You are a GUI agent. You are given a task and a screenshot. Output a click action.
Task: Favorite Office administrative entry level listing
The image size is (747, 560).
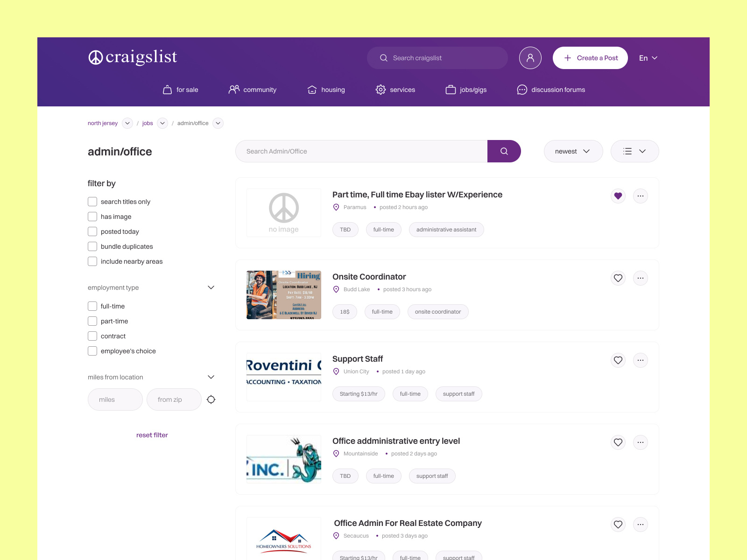point(618,442)
